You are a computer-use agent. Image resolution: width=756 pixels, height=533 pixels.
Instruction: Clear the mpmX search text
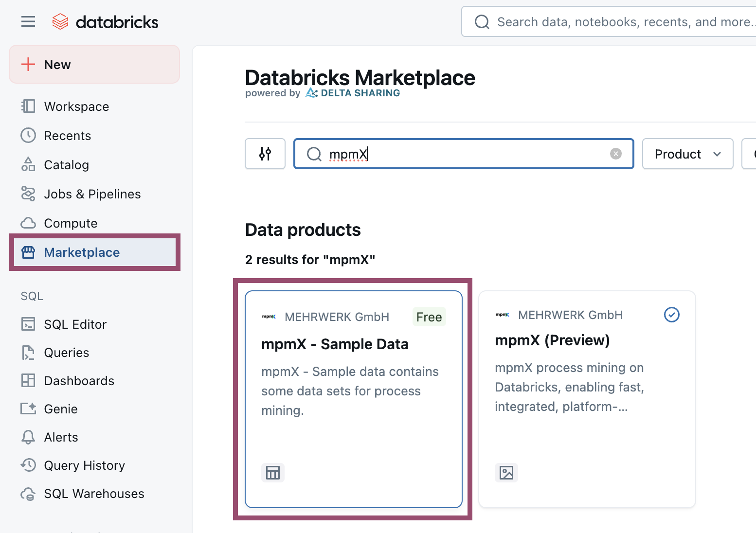[616, 154]
